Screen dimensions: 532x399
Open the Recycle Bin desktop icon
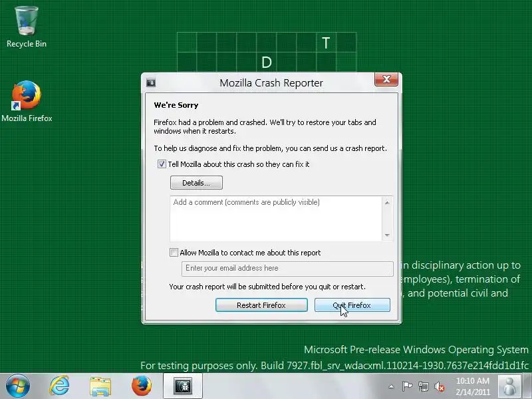(27, 27)
